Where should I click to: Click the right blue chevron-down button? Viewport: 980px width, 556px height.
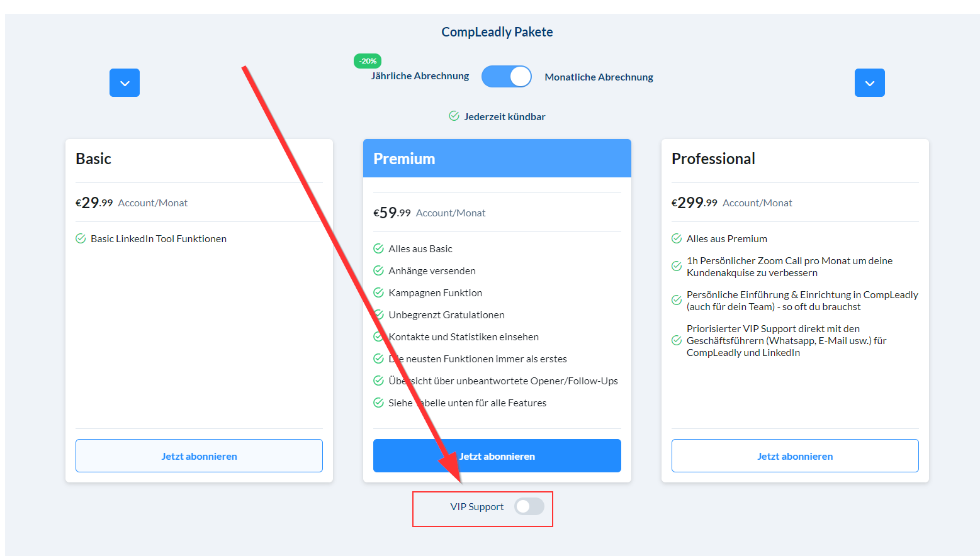click(869, 83)
